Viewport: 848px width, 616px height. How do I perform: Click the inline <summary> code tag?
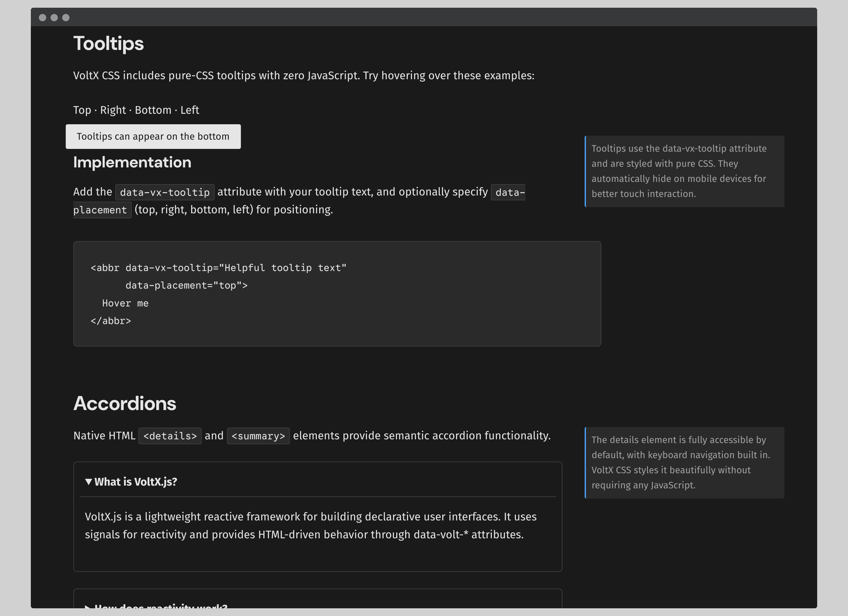[258, 436]
